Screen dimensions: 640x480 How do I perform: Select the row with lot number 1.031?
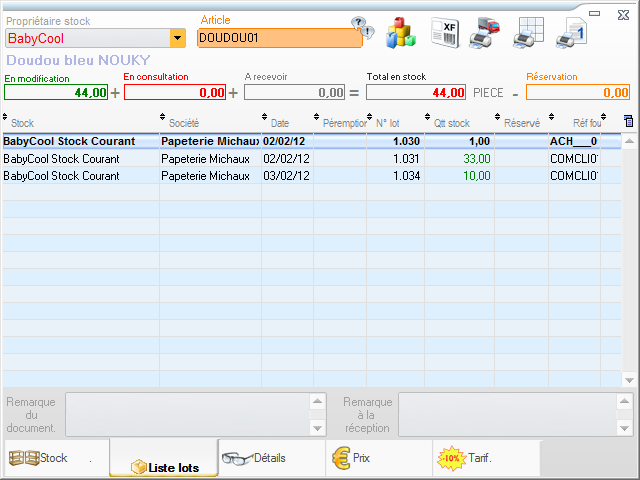tap(300, 158)
